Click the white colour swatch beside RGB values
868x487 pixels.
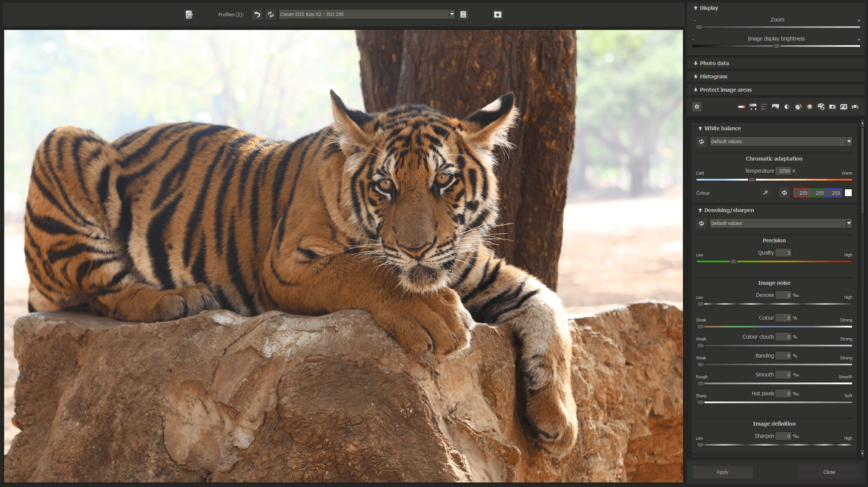tap(848, 193)
